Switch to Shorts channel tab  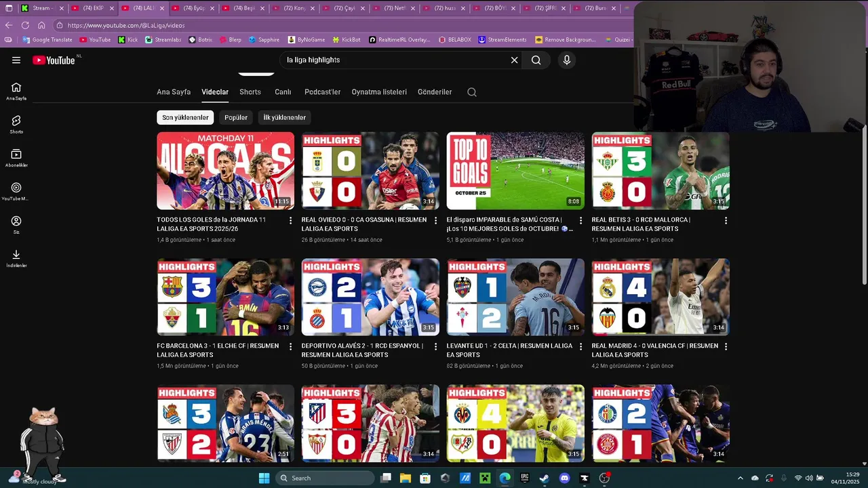pyautogui.click(x=250, y=92)
